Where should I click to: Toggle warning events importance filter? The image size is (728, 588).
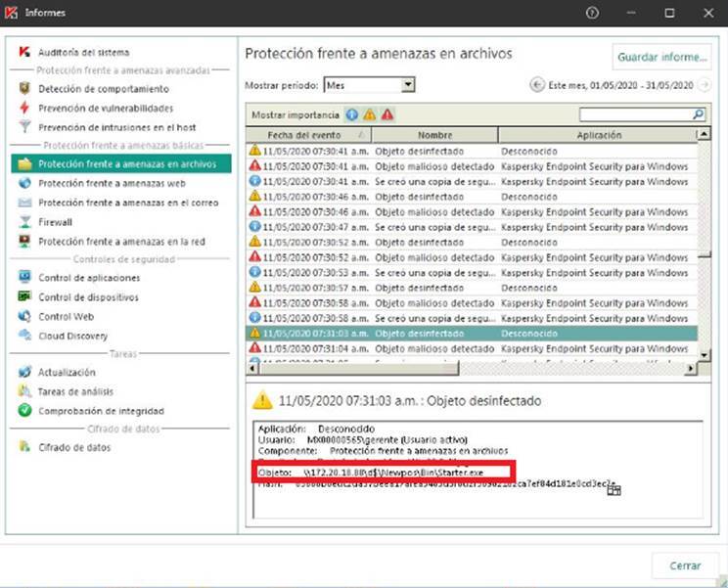pyautogui.click(x=370, y=114)
